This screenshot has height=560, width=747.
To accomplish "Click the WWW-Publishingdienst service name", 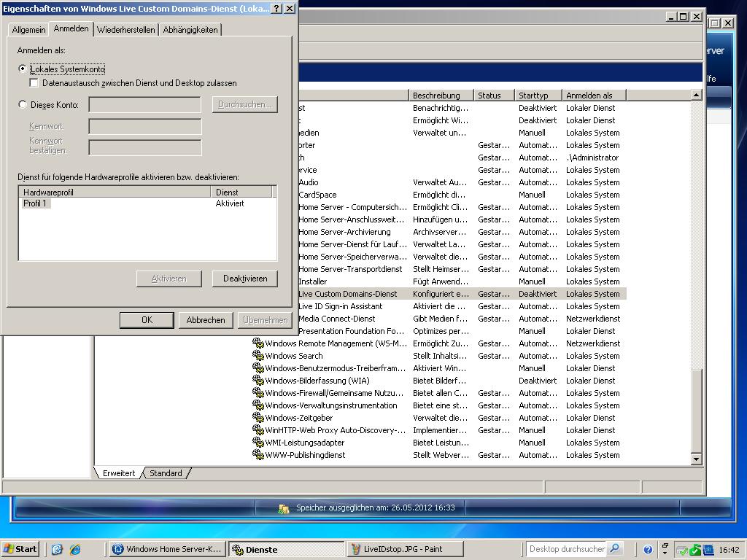I will 305,455.
